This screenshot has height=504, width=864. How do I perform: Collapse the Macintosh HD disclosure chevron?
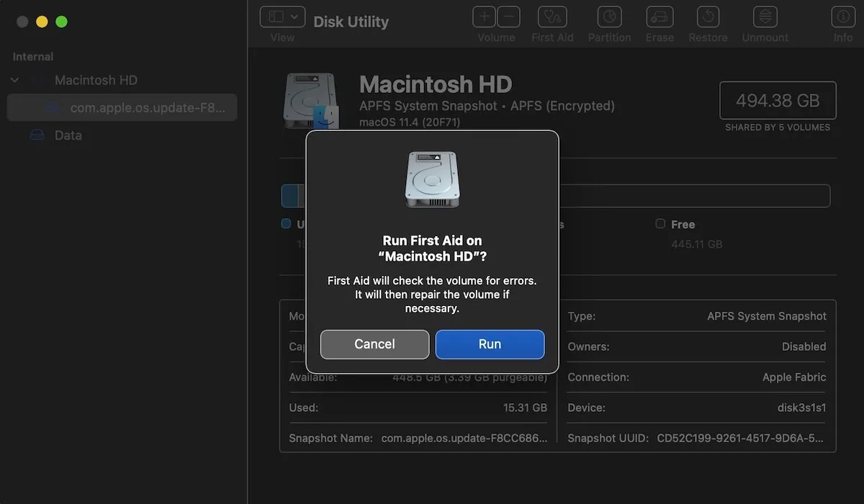[14, 80]
